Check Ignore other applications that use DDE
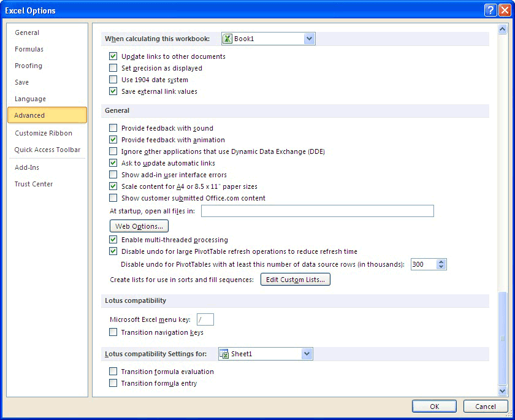 (113, 151)
